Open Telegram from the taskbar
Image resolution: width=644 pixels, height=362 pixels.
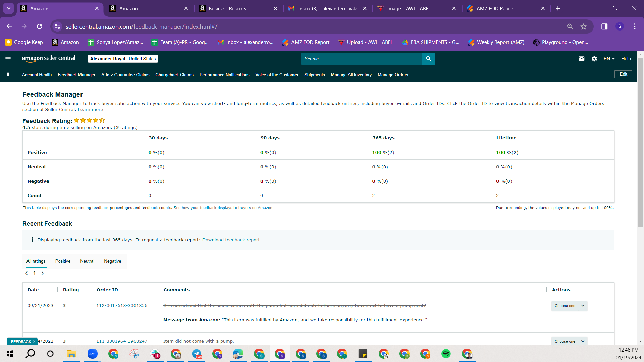(197, 354)
